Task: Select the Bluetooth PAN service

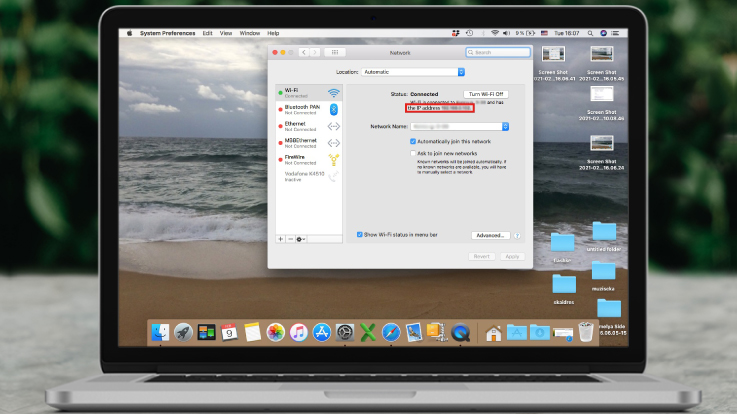Action: [302, 108]
